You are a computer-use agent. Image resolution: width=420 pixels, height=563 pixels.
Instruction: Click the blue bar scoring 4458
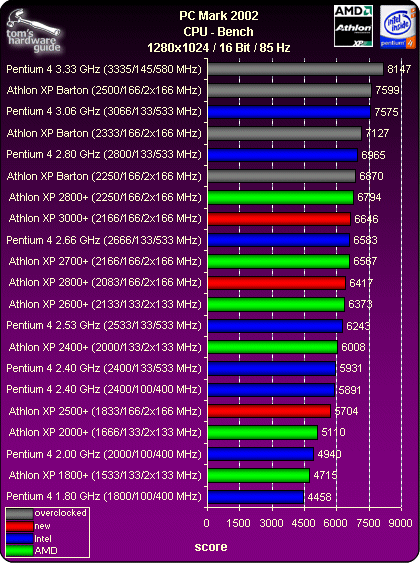pos(256,497)
